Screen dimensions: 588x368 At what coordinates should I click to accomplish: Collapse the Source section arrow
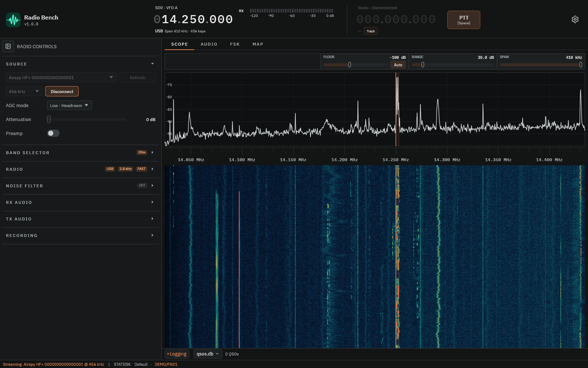153,64
